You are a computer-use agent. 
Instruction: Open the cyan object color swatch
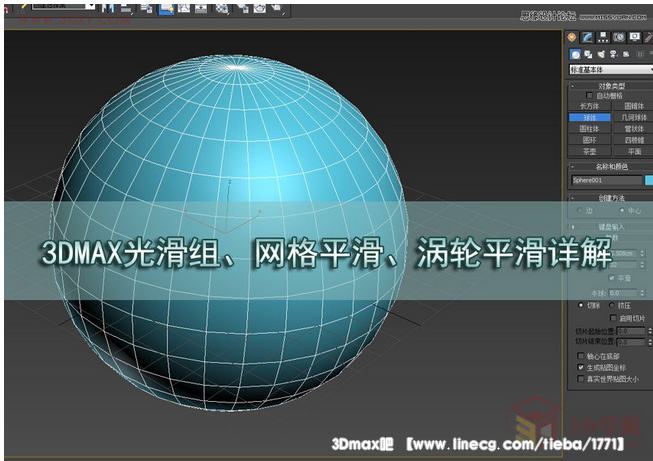[649, 180]
